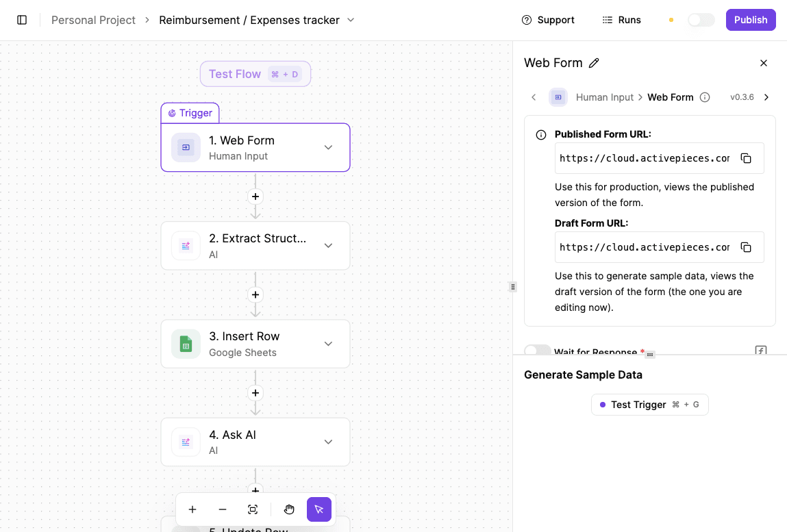Activate the cursor selection tool
Viewport: 787px width, 532px height.
(x=319, y=509)
